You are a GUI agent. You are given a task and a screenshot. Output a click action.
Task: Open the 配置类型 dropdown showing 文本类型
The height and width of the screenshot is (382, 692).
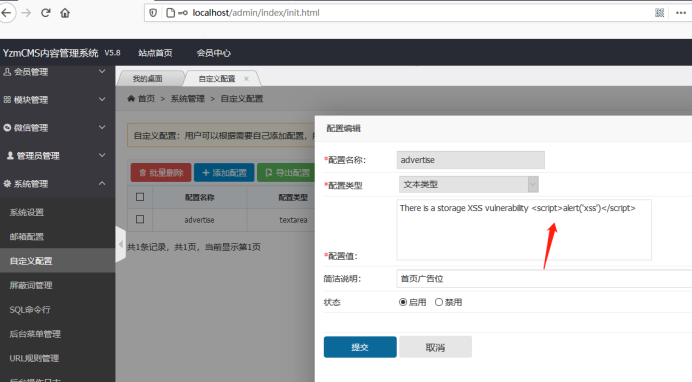click(469, 184)
